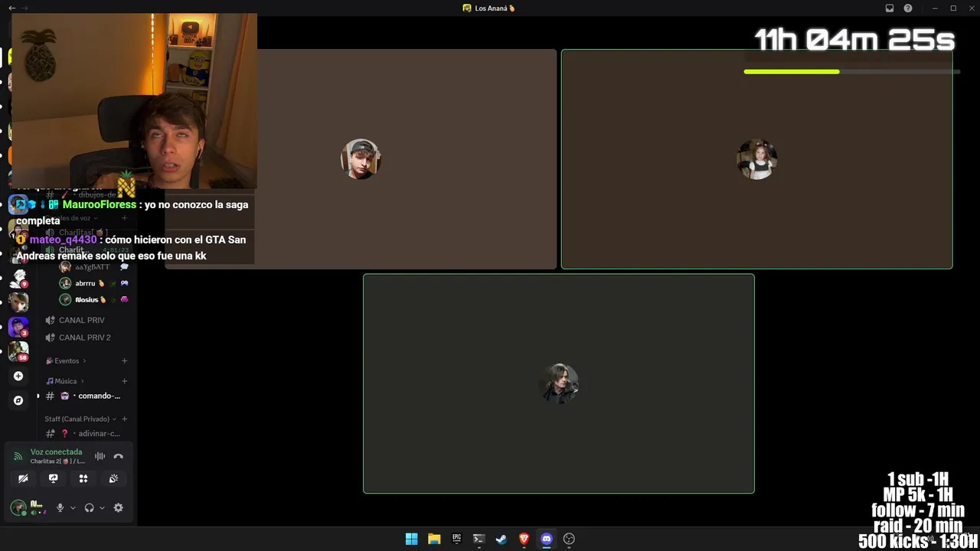Viewport: 980px width, 551px height.
Task: Open the server icon with 3 badge
Action: point(18,327)
